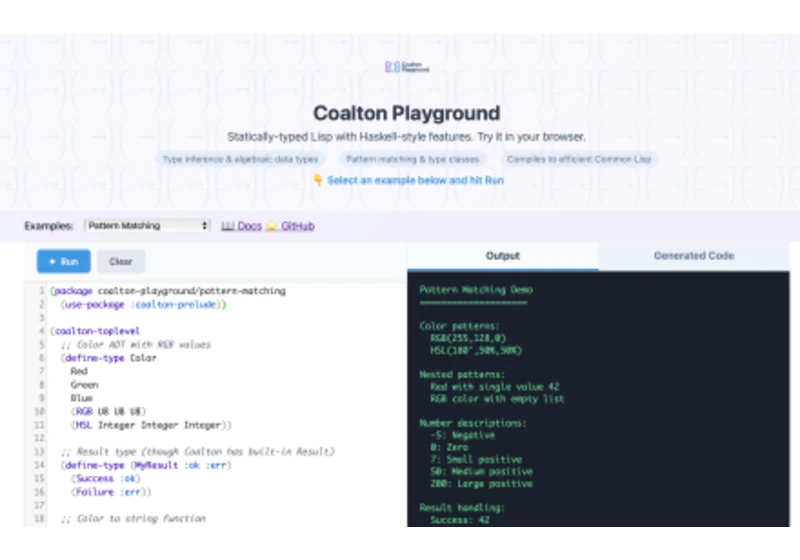Click the '(RGB U8 U8 U8)' code line
The width and height of the screenshot is (800, 560).
point(108,411)
